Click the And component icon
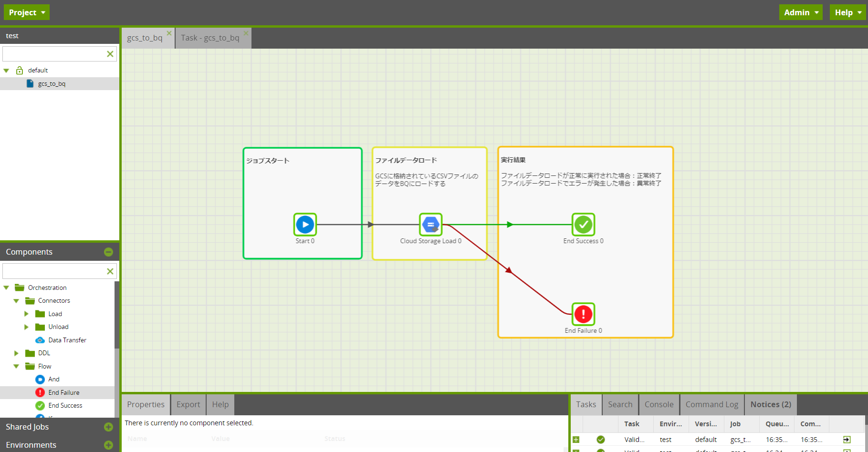Image resolution: width=868 pixels, height=452 pixels. pyautogui.click(x=40, y=379)
